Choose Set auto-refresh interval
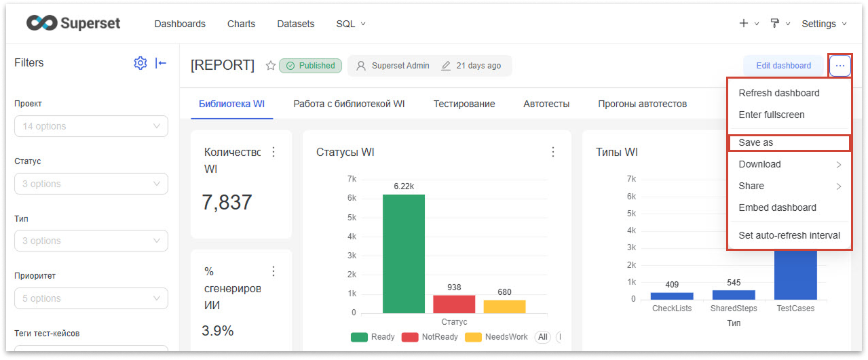The image size is (868, 360). point(789,235)
